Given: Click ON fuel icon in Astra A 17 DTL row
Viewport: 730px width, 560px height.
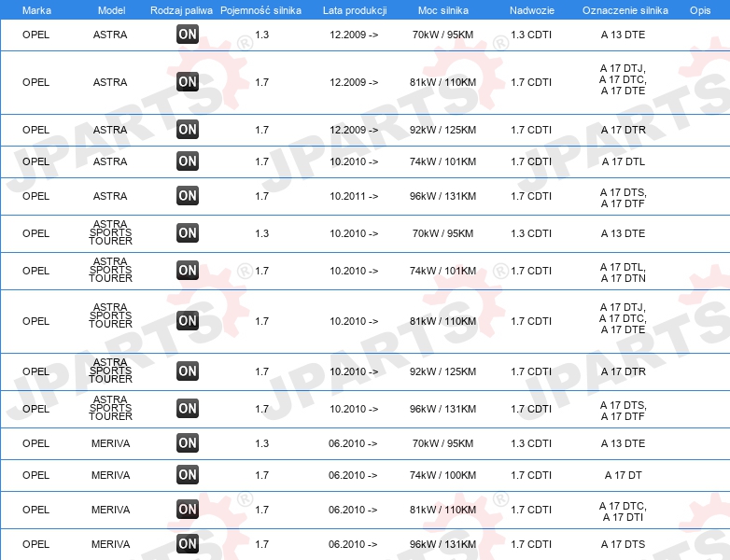Looking at the screenshot, I should pyautogui.click(x=188, y=161).
